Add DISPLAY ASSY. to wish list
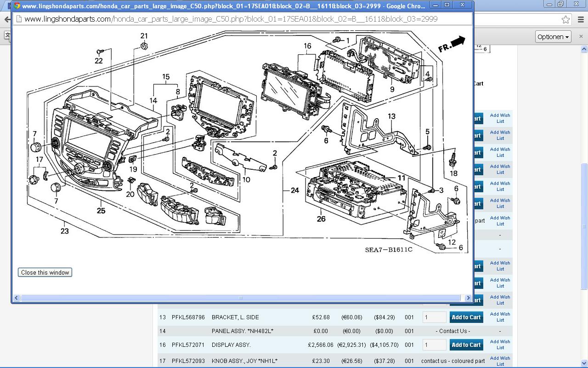This screenshot has height=368, width=588. (x=500, y=345)
